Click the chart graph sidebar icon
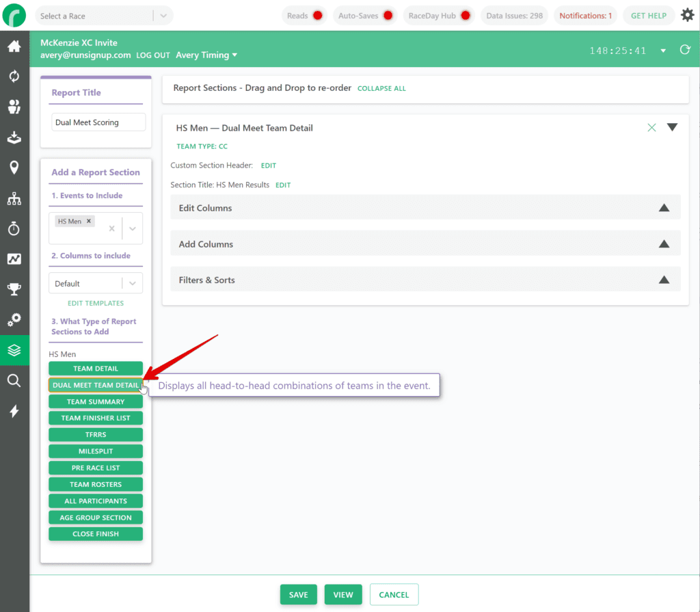The width and height of the screenshot is (700, 612). [x=14, y=258]
